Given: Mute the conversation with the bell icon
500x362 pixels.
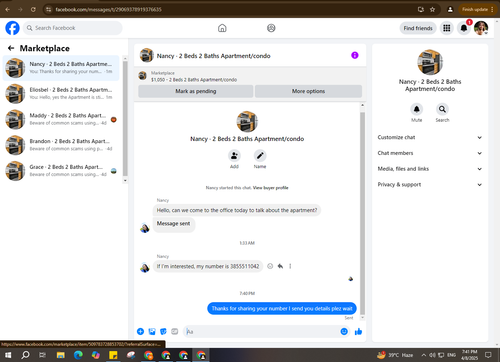Looking at the screenshot, I should pyautogui.click(x=417, y=109).
